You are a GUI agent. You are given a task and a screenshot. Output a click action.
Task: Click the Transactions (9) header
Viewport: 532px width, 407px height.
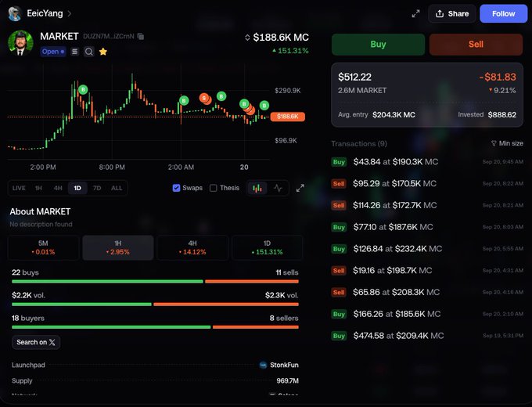(x=359, y=143)
